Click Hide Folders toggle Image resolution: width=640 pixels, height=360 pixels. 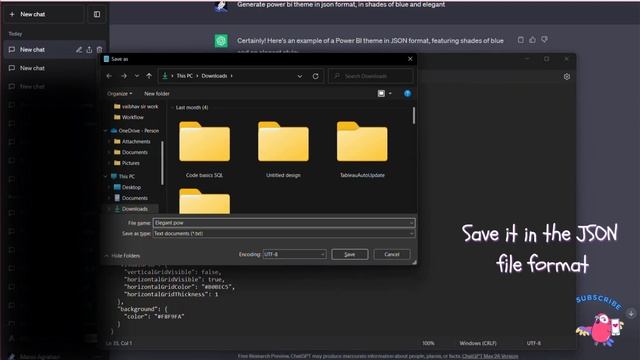pyautogui.click(x=122, y=256)
